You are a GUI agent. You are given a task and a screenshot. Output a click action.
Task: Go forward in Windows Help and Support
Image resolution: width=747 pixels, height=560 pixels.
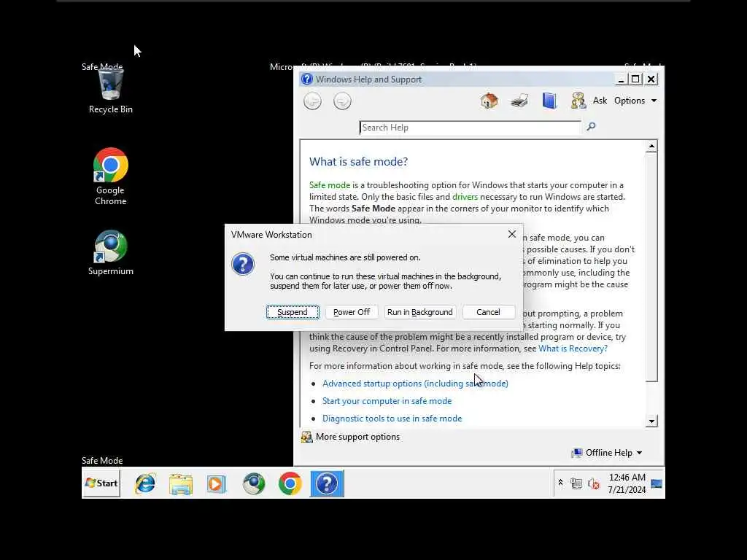(342, 101)
